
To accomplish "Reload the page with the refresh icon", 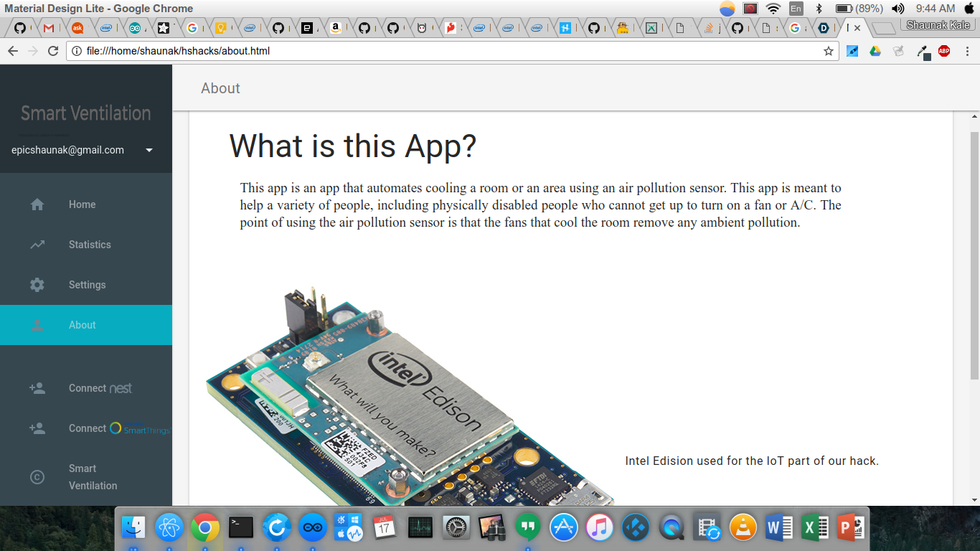I will (53, 51).
